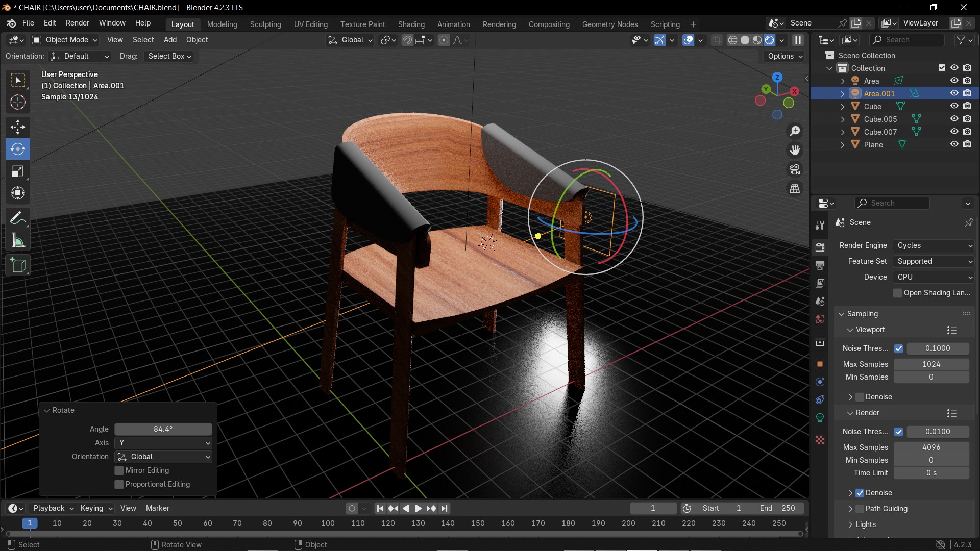Jump to the last frame

point(444,508)
